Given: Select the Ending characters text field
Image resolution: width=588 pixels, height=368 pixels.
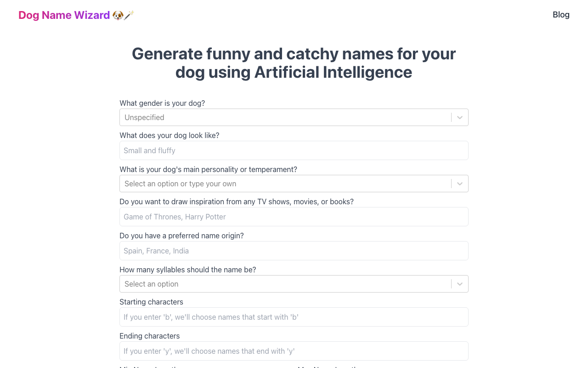Looking at the screenshot, I should (x=294, y=351).
